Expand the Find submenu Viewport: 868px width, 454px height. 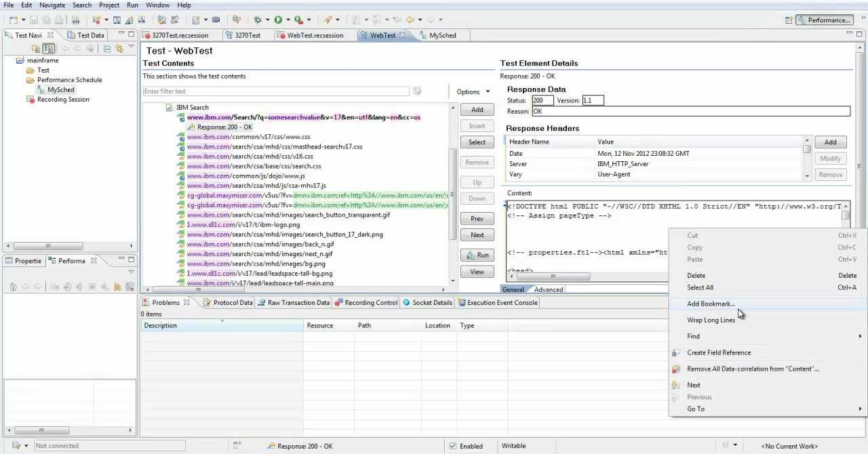pyautogui.click(x=766, y=336)
